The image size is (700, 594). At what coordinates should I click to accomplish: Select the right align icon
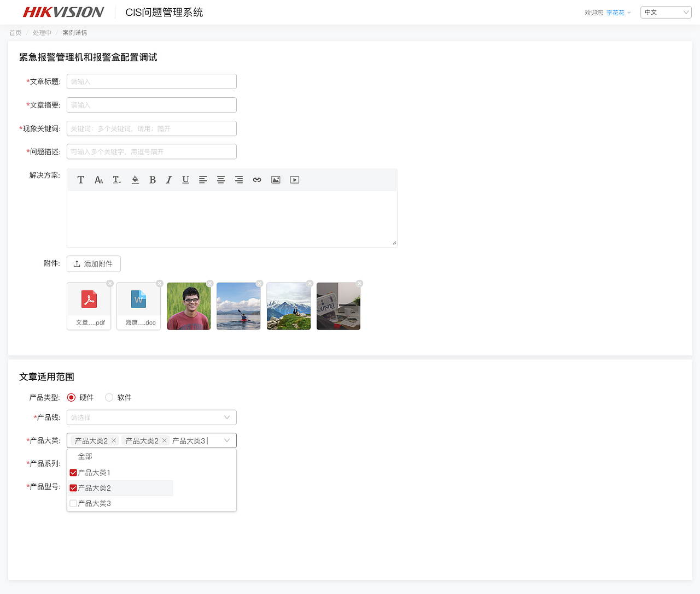click(238, 179)
